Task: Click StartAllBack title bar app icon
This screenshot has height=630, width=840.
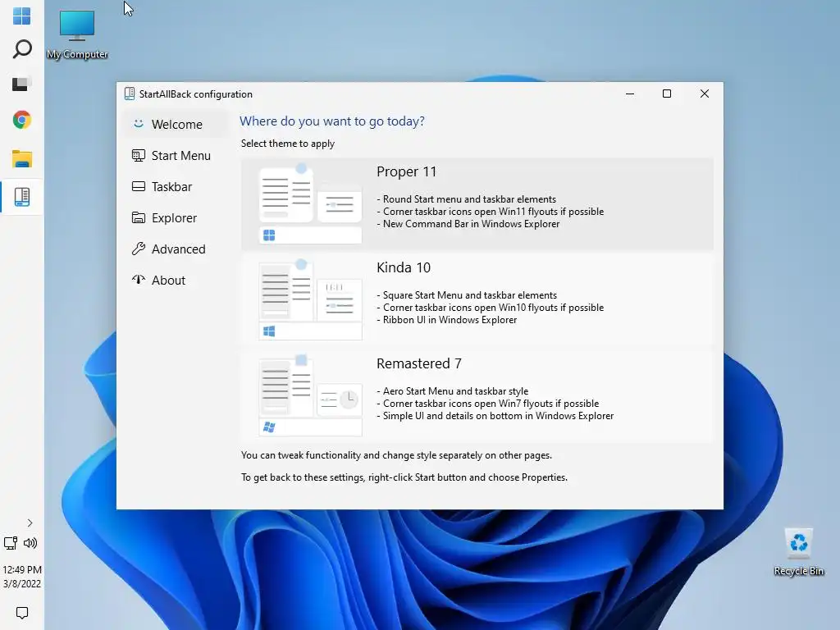Action: pyautogui.click(x=129, y=94)
